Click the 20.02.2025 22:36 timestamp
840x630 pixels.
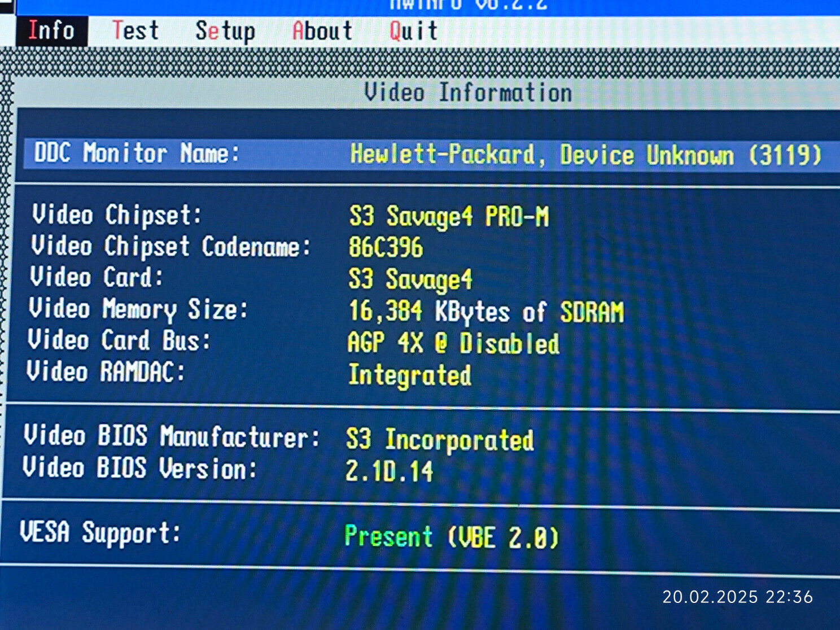tap(738, 597)
